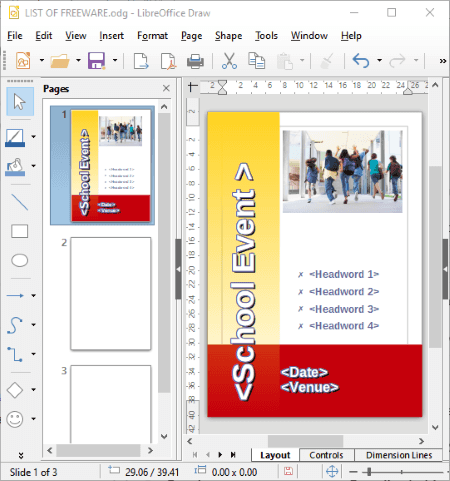Click the Print icon in toolbar
The image size is (450, 481).
point(195,61)
